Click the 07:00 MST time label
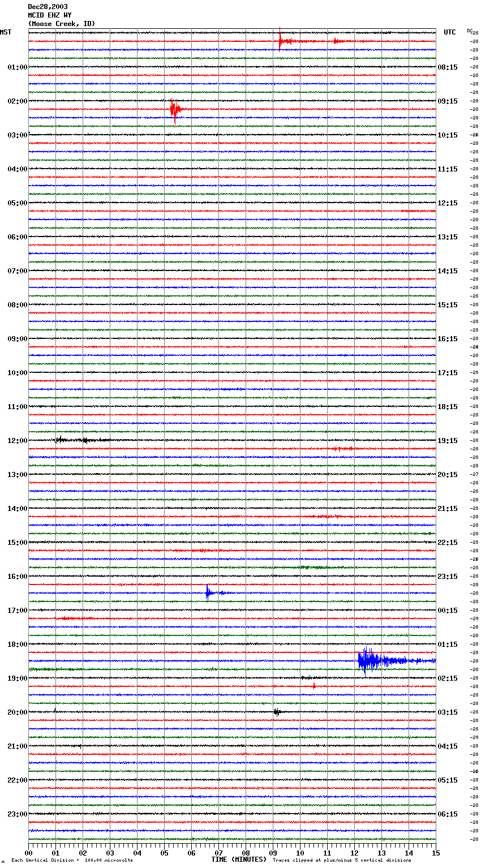The image size is (481, 868). pos(18,271)
